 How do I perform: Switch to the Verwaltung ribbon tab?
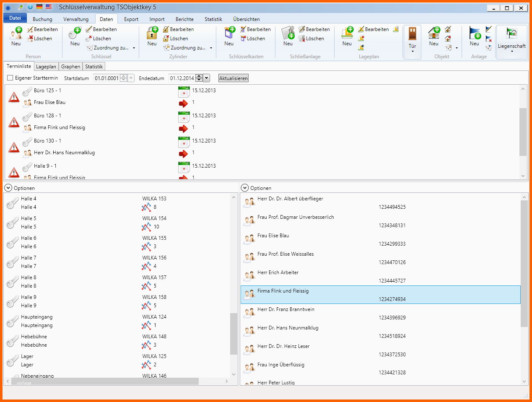click(76, 19)
